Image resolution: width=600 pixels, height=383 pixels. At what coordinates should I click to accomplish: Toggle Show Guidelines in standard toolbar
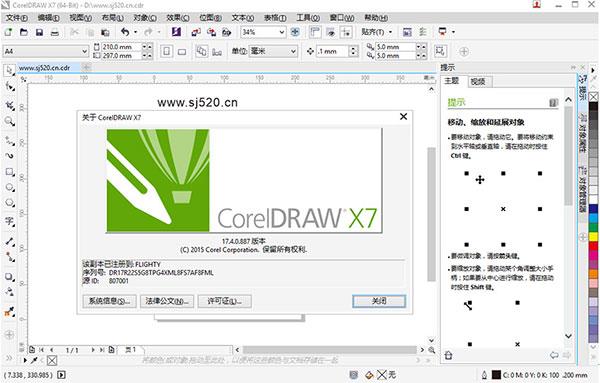click(x=346, y=32)
